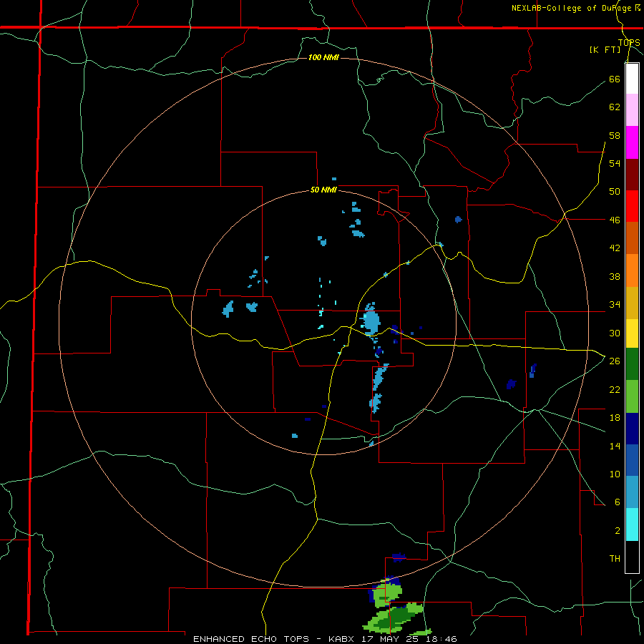
Task: Select the '42' legend value
Action: tap(615, 248)
